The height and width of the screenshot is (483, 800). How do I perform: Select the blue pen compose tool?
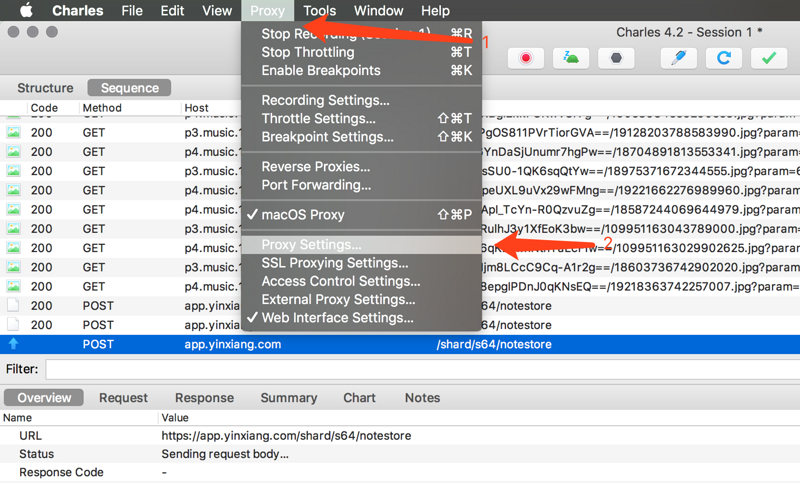(x=679, y=58)
